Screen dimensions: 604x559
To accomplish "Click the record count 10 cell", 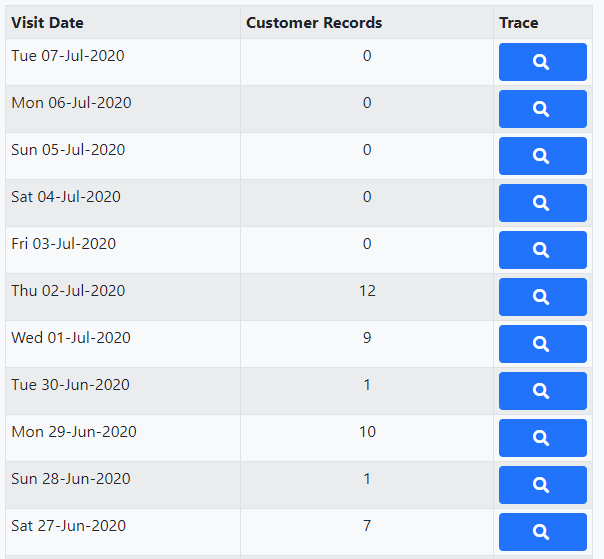I will pyautogui.click(x=367, y=438).
